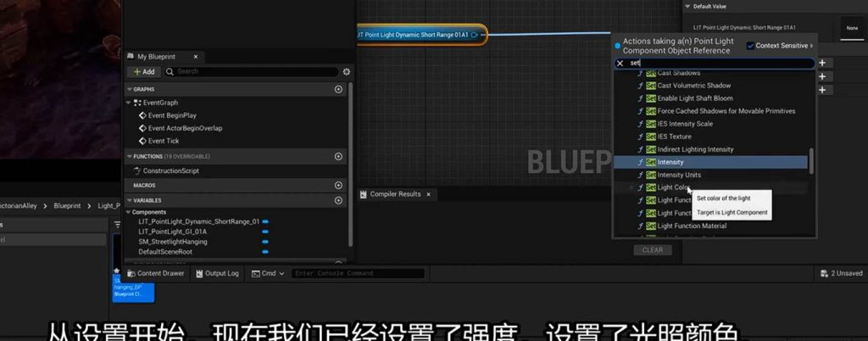
Task: Toggle visibility of SM_StreetlightHanging variable
Action: click(265, 242)
